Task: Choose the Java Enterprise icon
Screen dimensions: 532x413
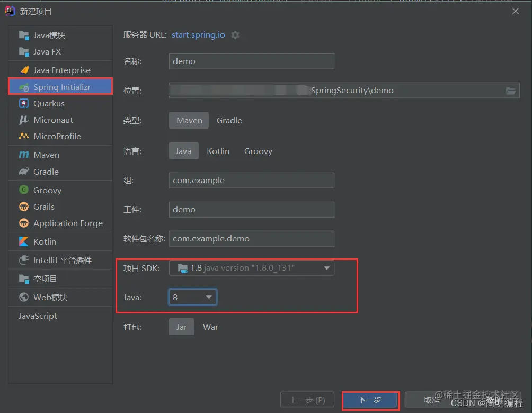Action: 24,70
